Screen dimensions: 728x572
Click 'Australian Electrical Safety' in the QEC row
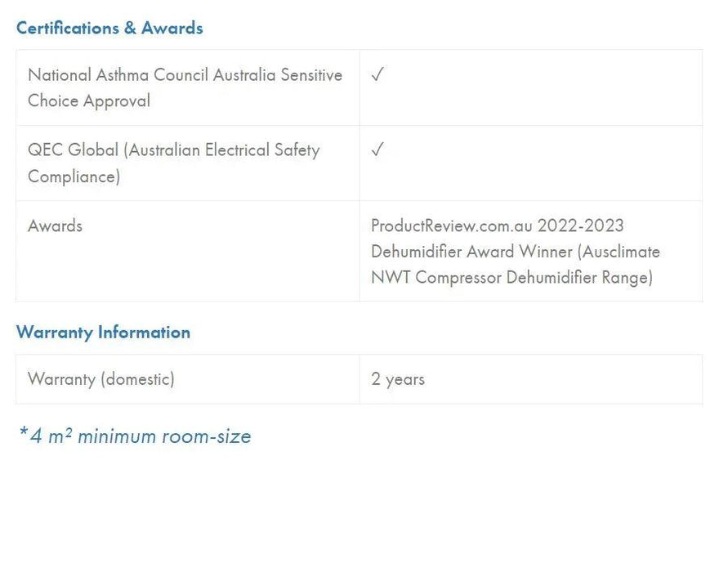(221, 150)
